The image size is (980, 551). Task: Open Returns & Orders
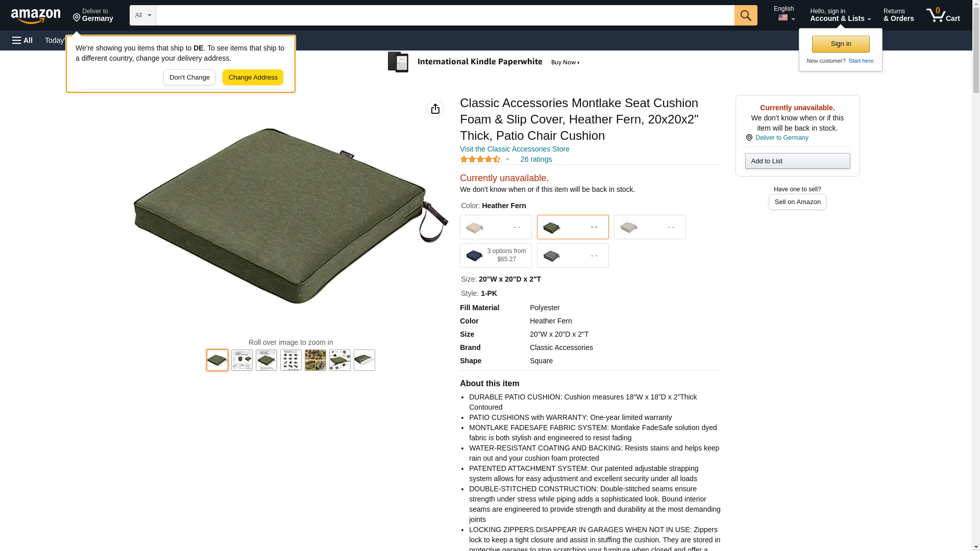[x=898, y=15]
